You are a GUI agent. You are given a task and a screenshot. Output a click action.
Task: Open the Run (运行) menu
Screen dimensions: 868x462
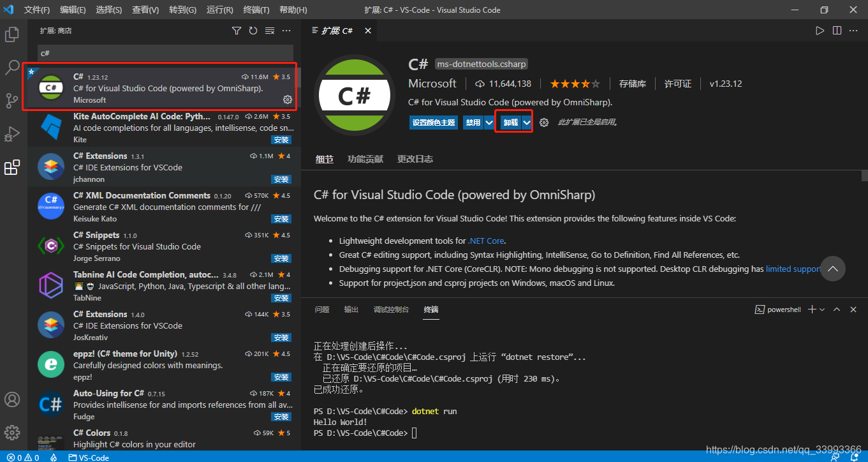pos(220,10)
